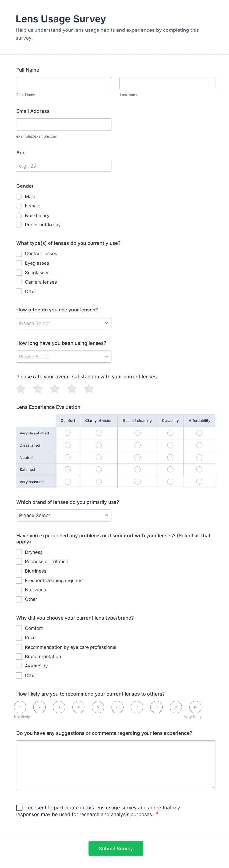Check the Contact lenses option
Viewport: 229px width, 868px height.
click(x=19, y=254)
